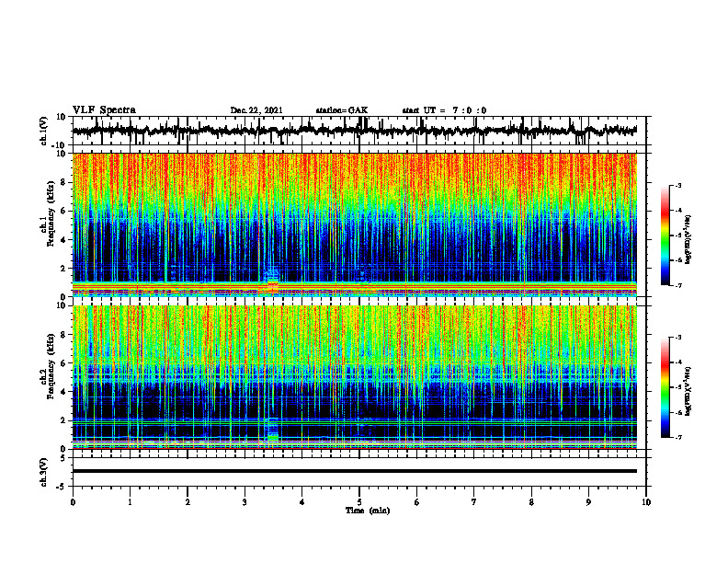The image size is (728, 563).
Task: Click the date 'Dec. 22, 2021'
Action: [256, 110]
